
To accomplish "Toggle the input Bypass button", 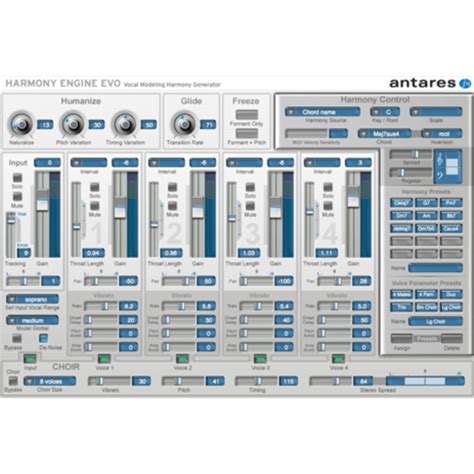I will coord(16,339).
